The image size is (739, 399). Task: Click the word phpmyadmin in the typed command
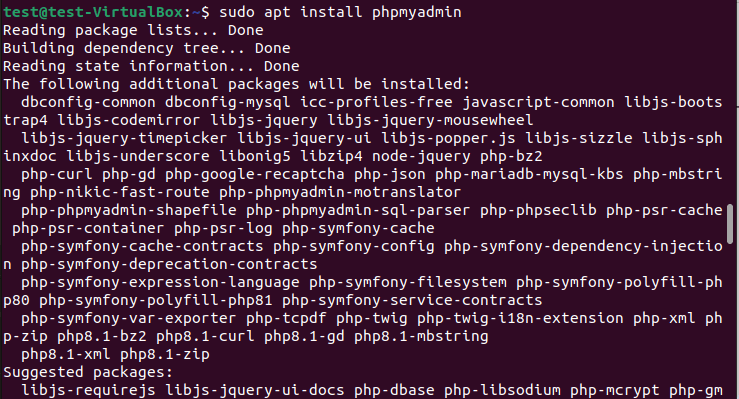point(417,12)
